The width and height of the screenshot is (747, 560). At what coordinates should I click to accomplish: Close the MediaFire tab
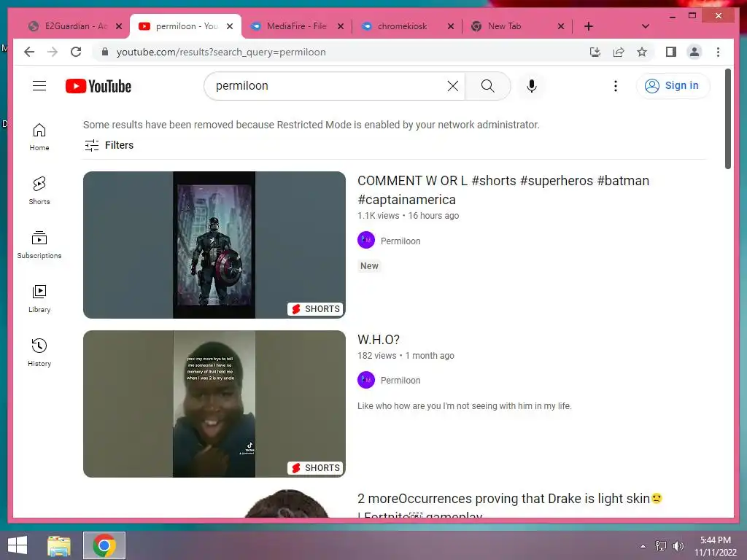click(x=340, y=26)
